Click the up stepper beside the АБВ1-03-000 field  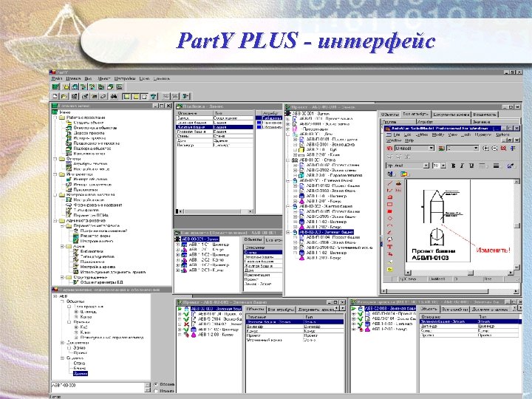[148, 385]
